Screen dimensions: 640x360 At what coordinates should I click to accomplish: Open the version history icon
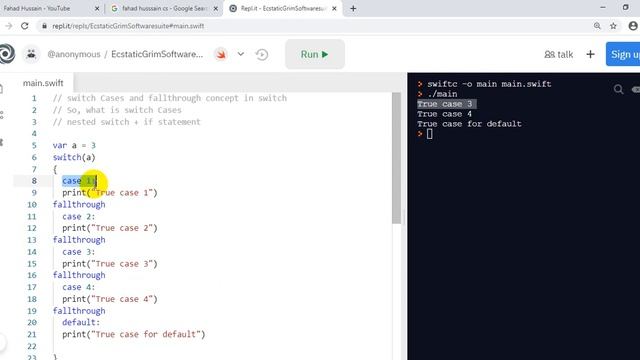262,54
